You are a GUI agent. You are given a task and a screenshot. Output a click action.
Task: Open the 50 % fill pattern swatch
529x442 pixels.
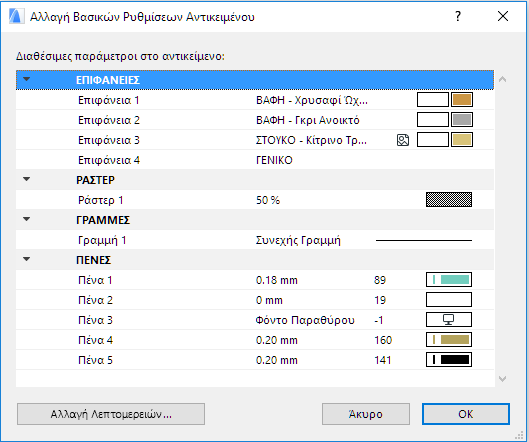coord(449,200)
